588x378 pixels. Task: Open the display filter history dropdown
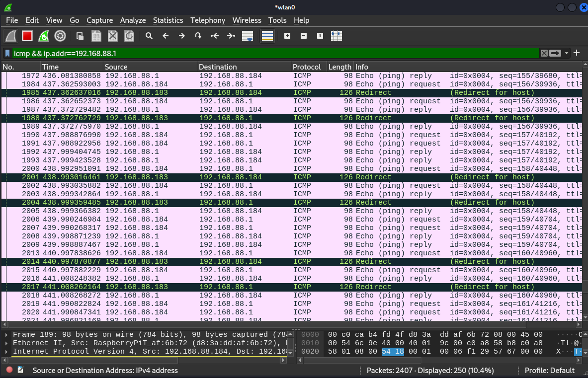click(567, 53)
